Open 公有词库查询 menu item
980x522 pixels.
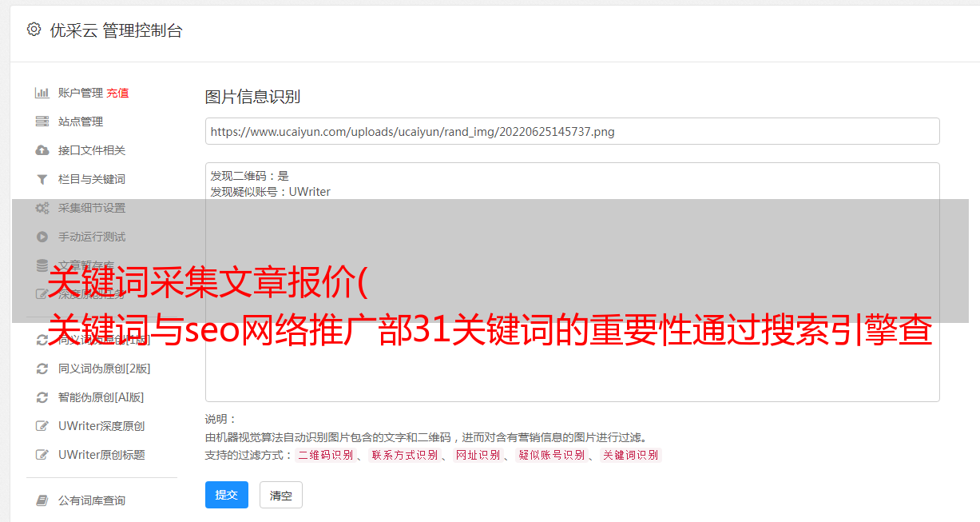pos(92,500)
